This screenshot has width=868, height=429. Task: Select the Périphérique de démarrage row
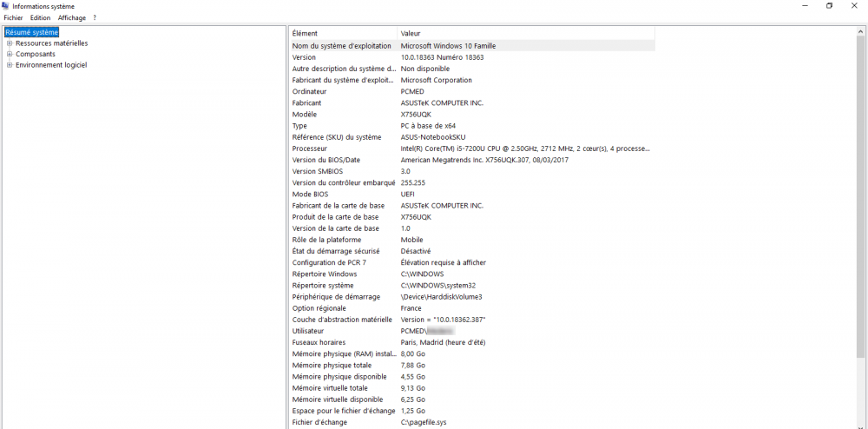tap(472, 297)
